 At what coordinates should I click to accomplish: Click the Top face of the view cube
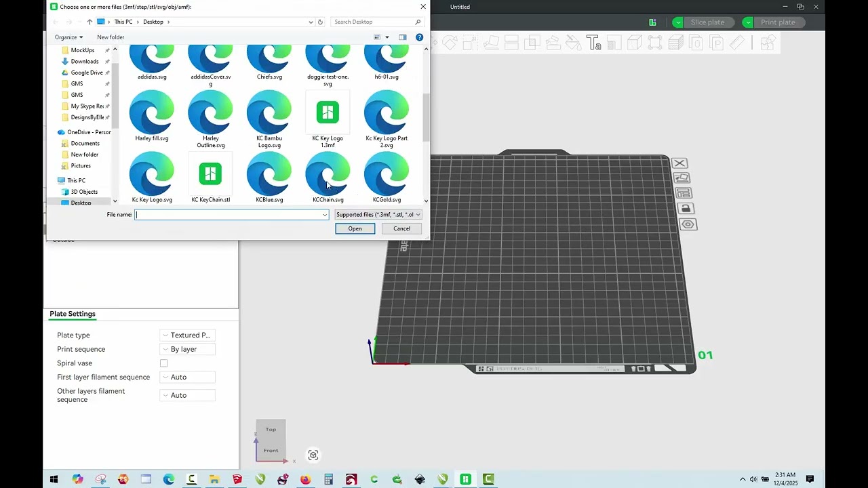coord(271,429)
